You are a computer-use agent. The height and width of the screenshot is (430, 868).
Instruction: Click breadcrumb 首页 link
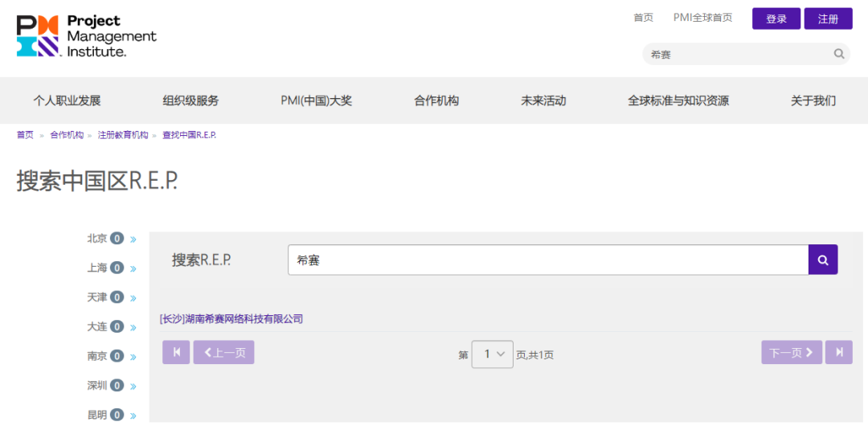pos(25,135)
